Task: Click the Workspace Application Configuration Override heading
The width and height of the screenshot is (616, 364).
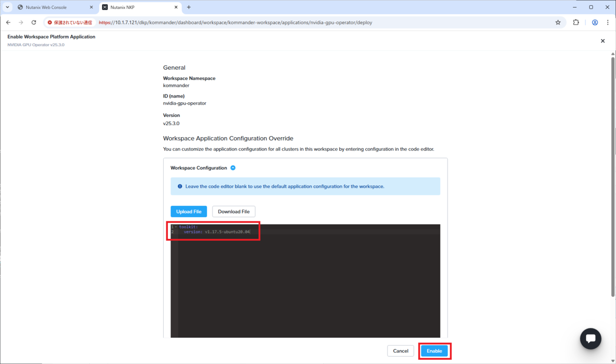Action: click(228, 139)
